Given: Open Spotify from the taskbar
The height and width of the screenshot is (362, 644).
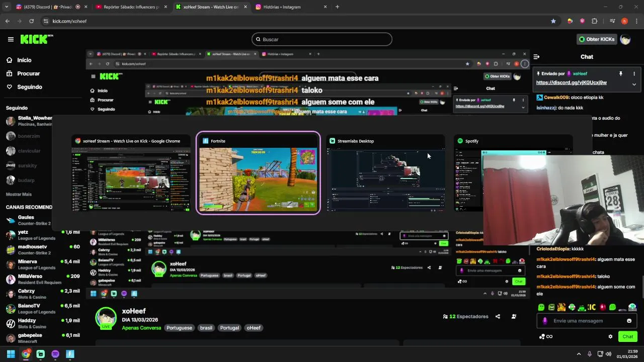Looking at the screenshot, I should tap(55, 354).
